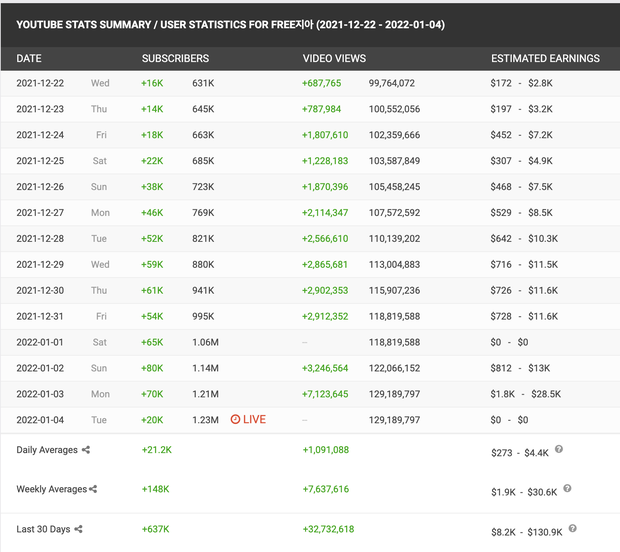The width and height of the screenshot is (620, 552).
Task: Click subscriber total 1.23M
Action: [x=206, y=420]
